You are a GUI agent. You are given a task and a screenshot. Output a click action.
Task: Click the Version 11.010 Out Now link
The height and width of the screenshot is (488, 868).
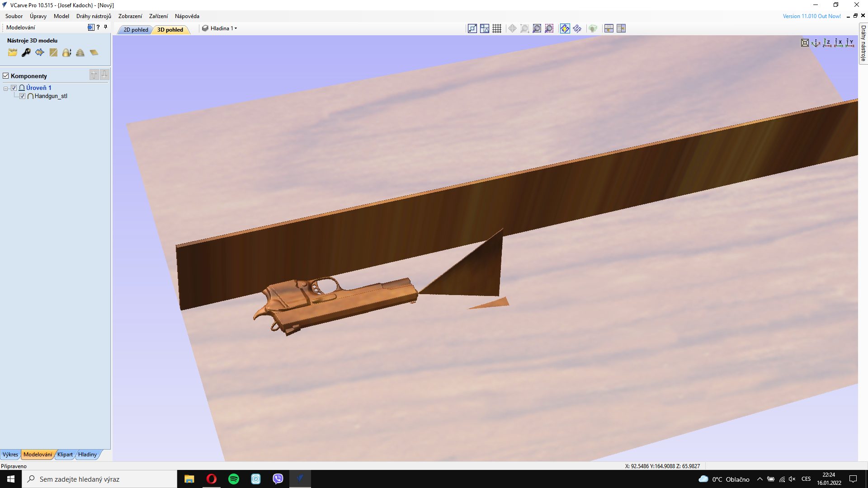(x=811, y=16)
